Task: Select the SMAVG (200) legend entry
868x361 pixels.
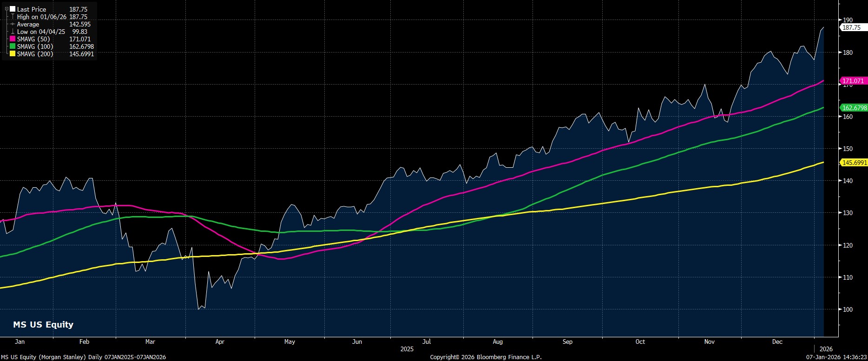Action: [x=35, y=54]
